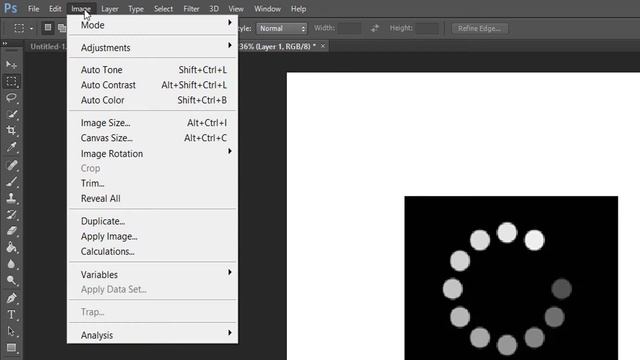Open the Type menu

click(136, 9)
